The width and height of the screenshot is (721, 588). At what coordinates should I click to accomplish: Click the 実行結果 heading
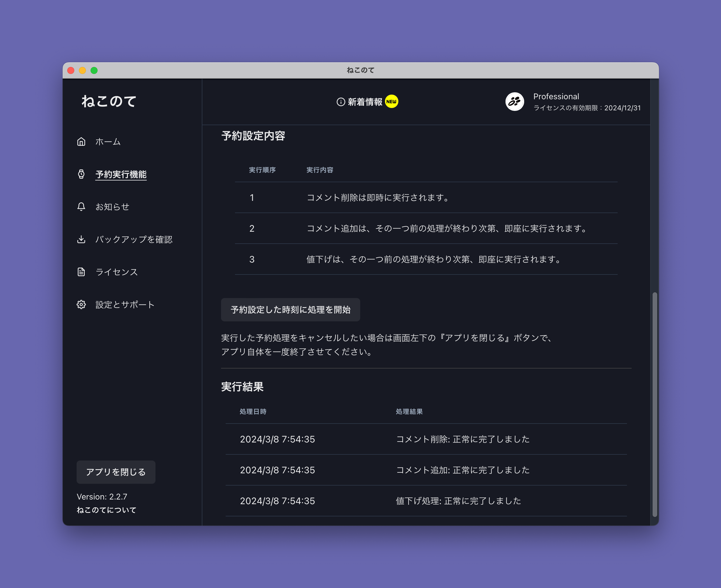tap(242, 387)
